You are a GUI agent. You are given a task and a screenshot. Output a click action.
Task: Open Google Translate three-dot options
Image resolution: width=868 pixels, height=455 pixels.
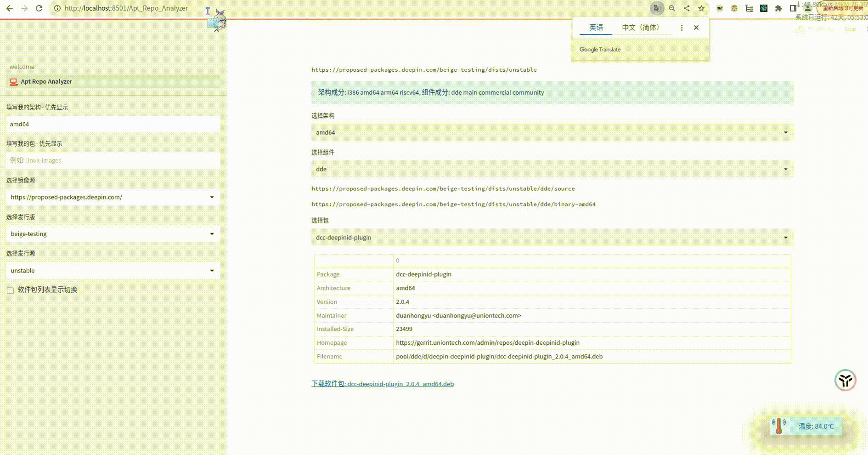click(x=682, y=28)
